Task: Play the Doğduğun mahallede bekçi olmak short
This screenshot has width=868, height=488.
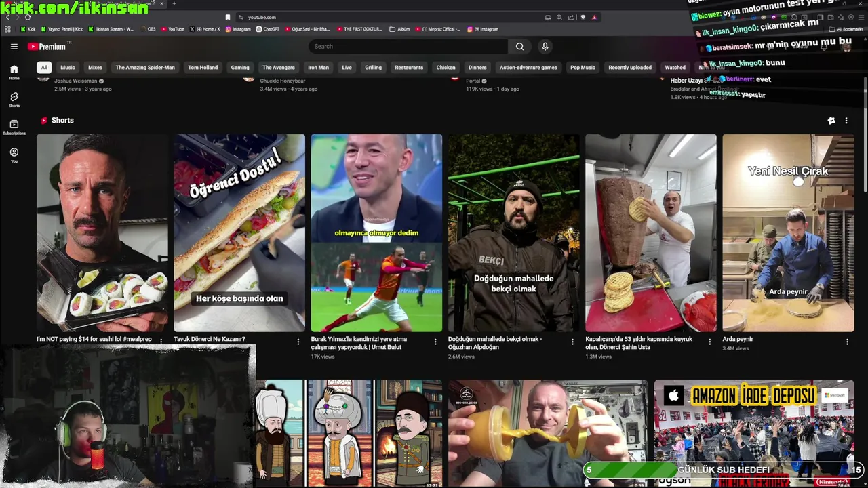Action: click(513, 233)
